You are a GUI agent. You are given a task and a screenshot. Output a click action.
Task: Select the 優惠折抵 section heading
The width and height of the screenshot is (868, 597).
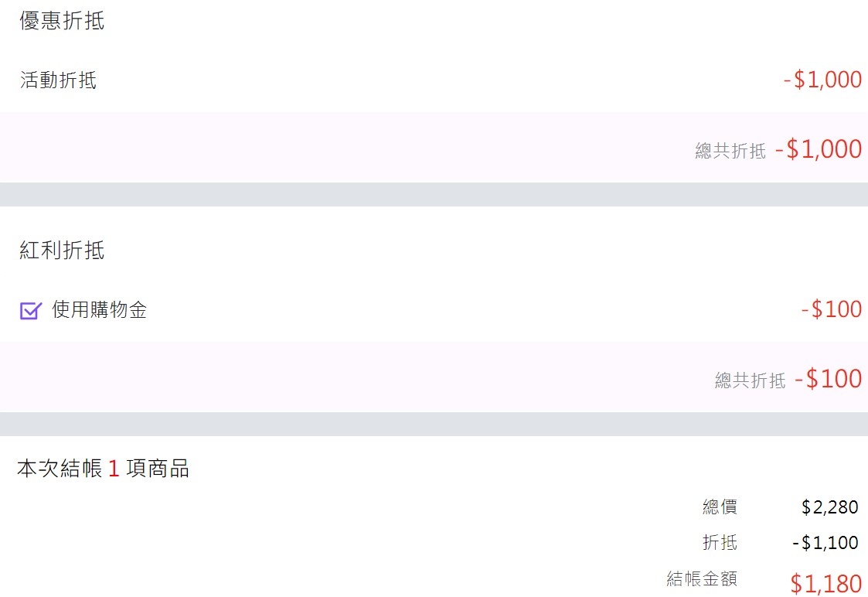click(x=62, y=20)
